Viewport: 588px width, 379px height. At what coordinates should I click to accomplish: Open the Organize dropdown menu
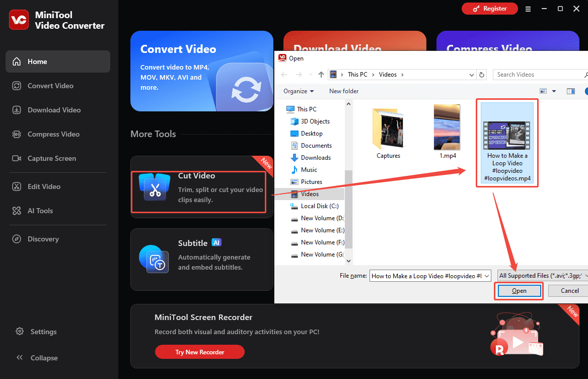[299, 91]
